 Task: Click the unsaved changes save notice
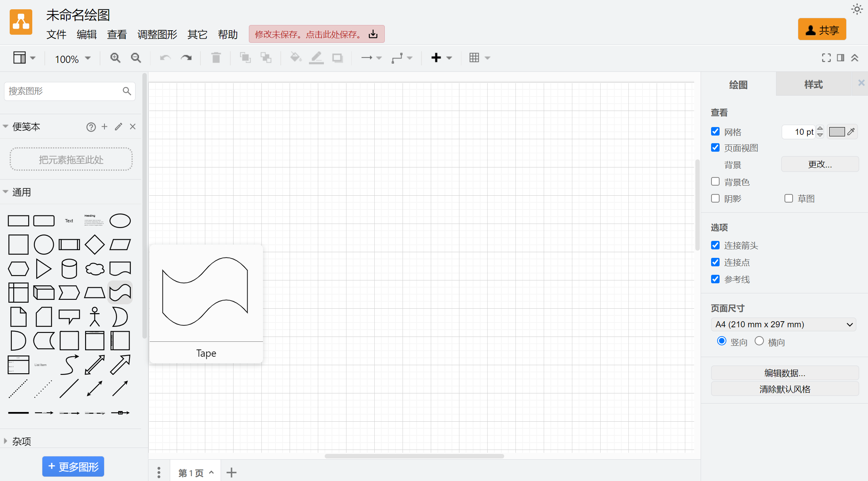(x=317, y=34)
